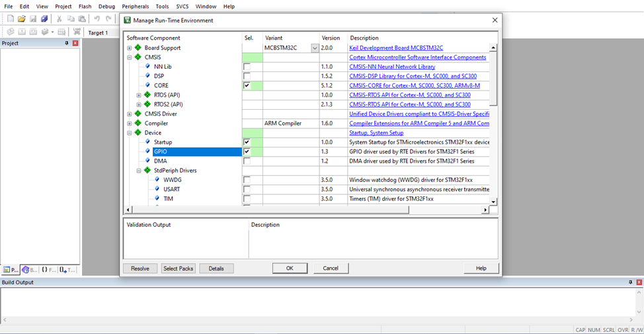Select the Project tab at panel bottom
This screenshot has height=334, width=644.
[11, 270]
